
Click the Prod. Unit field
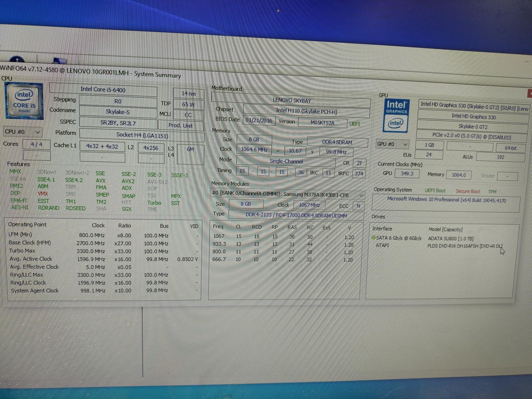[x=181, y=126]
